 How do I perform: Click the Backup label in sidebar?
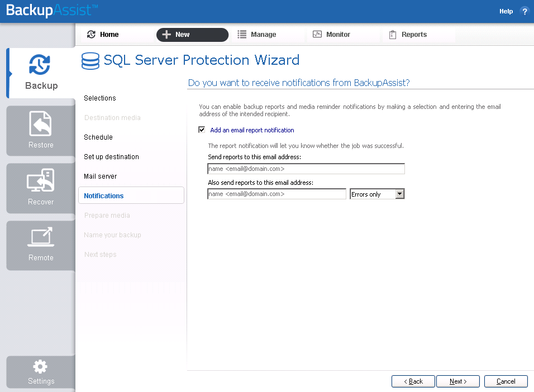tap(41, 85)
